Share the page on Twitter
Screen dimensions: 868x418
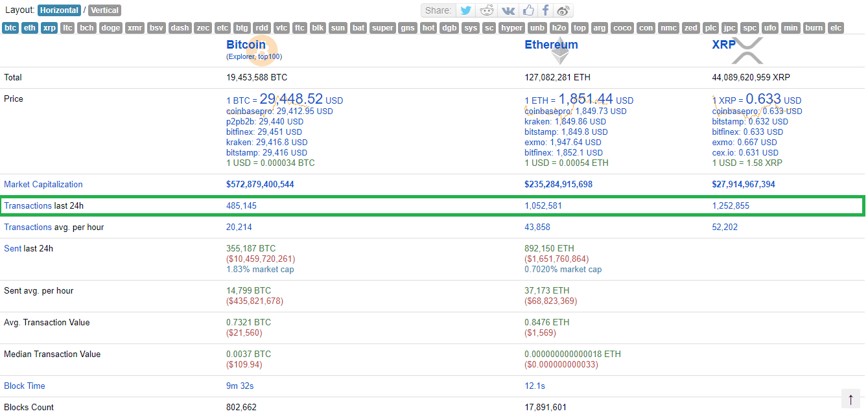point(465,10)
